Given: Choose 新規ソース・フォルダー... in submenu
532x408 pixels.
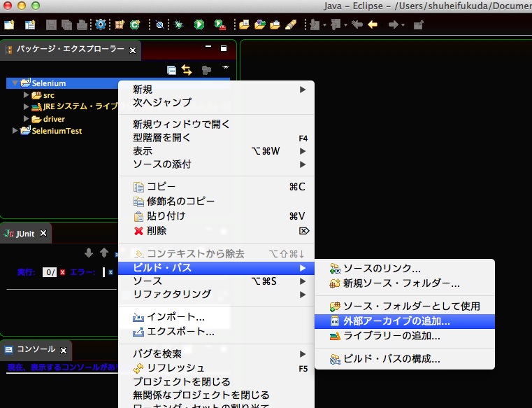Looking at the screenshot, I should (x=405, y=283).
